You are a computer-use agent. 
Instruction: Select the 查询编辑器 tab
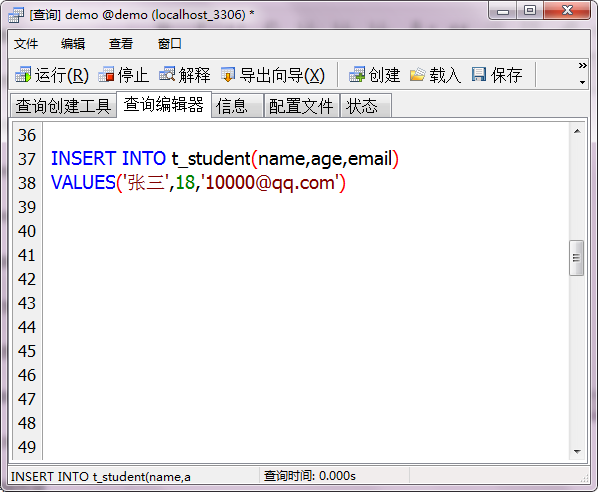164,105
